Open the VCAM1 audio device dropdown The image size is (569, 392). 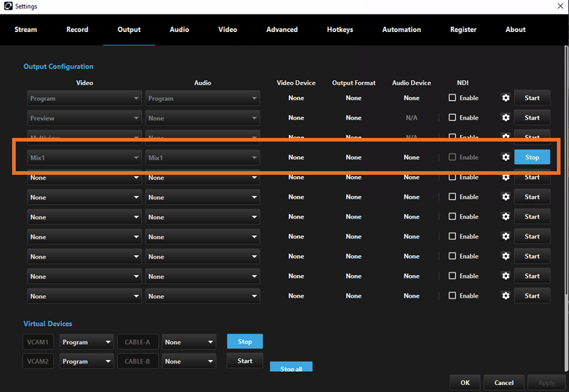[189, 341]
